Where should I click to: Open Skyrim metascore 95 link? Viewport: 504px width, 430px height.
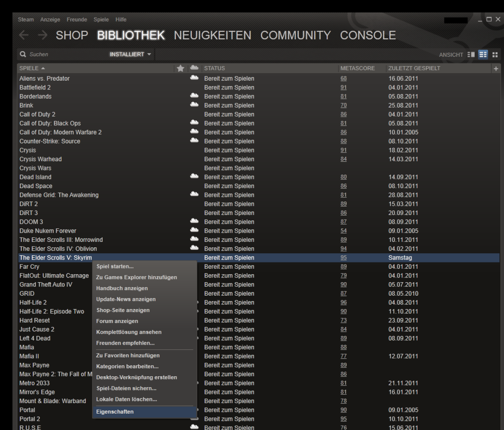click(x=343, y=257)
